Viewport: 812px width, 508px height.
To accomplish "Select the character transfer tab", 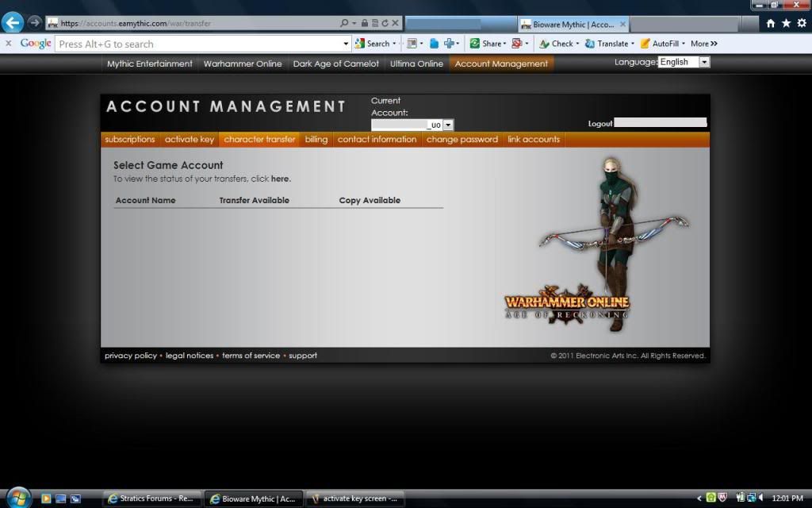I will click(259, 140).
